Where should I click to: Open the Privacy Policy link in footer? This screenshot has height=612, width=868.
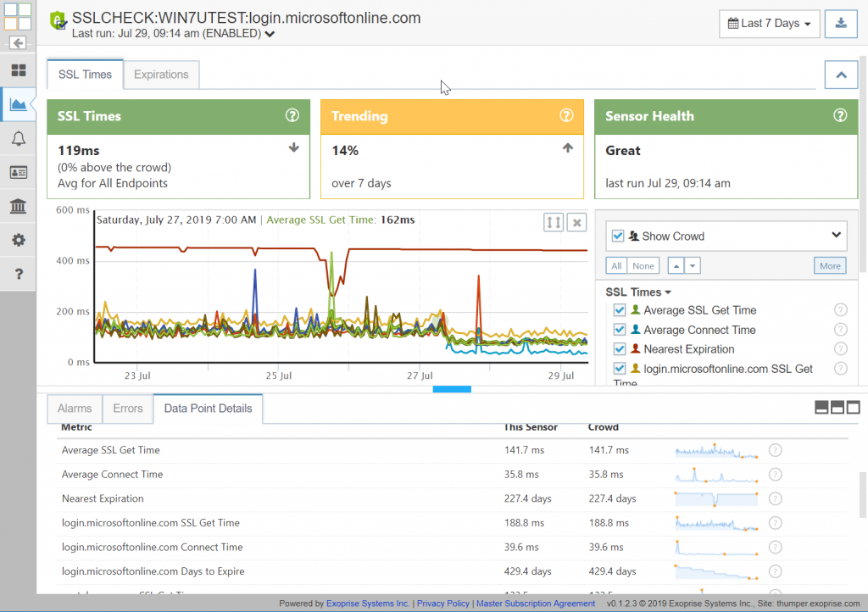(x=442, y=603)
